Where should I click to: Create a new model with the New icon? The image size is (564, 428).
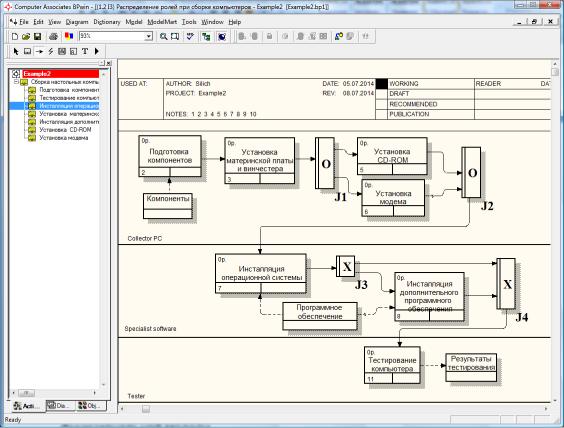(x=15, y=36)
